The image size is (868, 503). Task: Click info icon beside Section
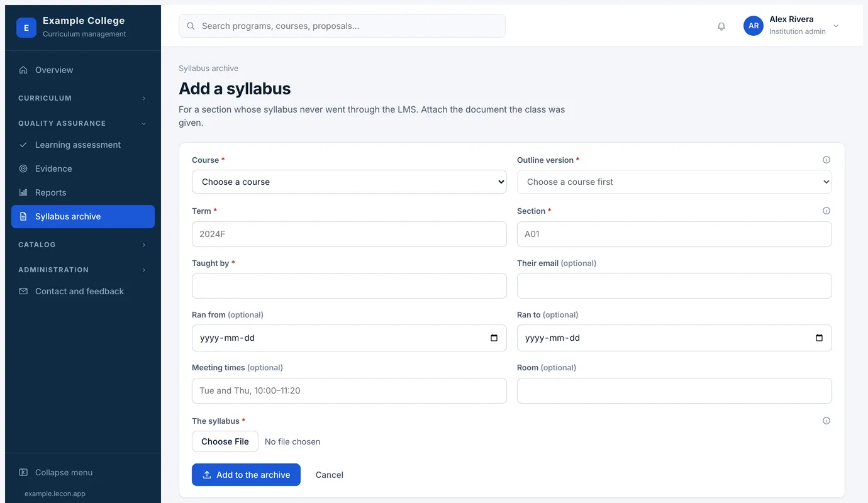point(826,211)
